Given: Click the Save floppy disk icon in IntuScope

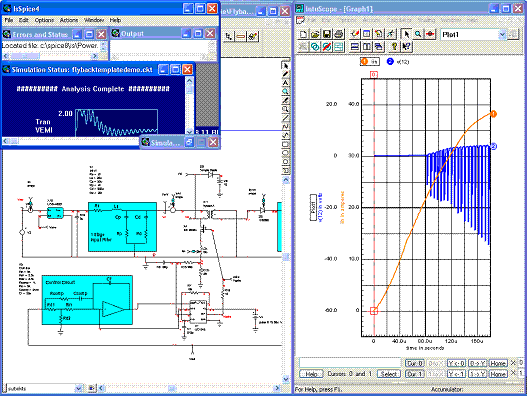Looking at the screenshot, I should 327,34.
